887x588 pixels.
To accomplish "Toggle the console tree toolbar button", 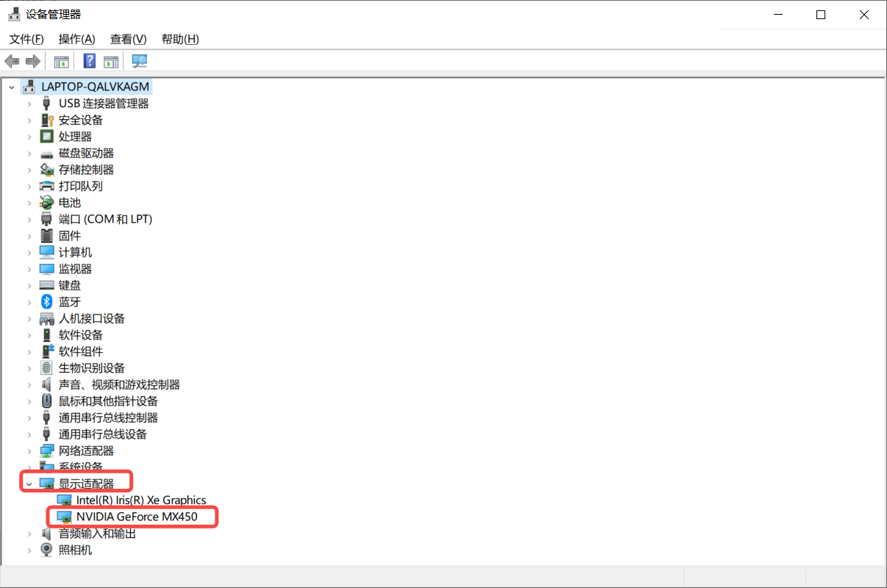I will [61, 61].
